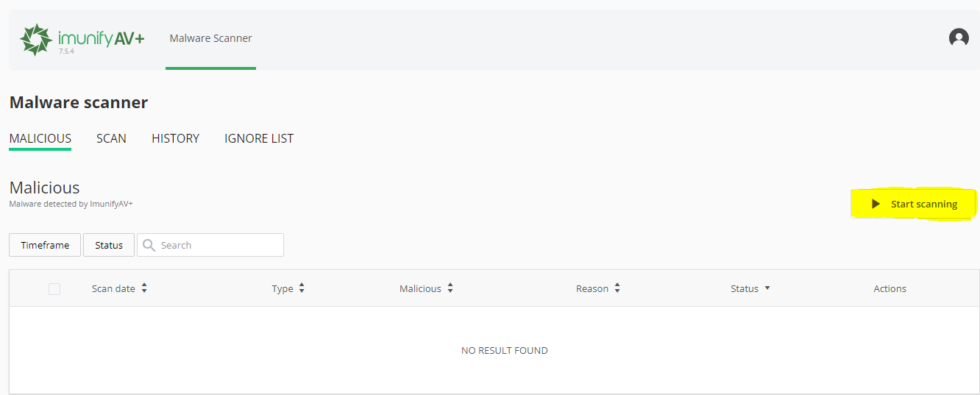The image size is (980, 395).
Task: Switch to the SCAN tab
Action: [x=111, y=138]
